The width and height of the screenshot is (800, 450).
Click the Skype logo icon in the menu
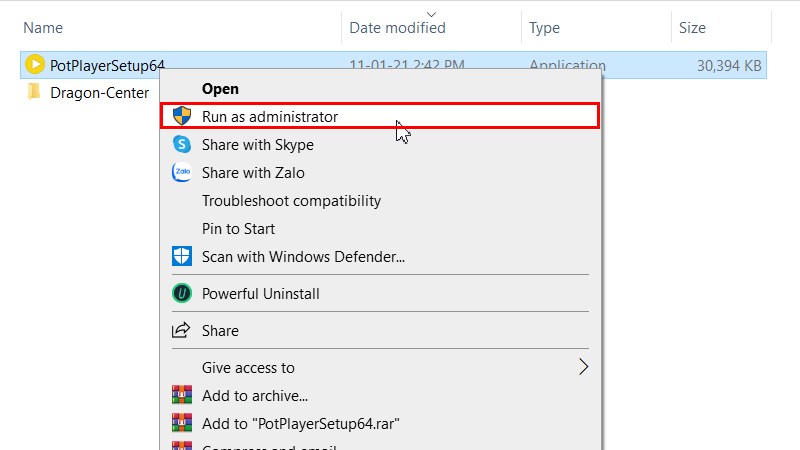pyautogui.click(x=182, y=144)
